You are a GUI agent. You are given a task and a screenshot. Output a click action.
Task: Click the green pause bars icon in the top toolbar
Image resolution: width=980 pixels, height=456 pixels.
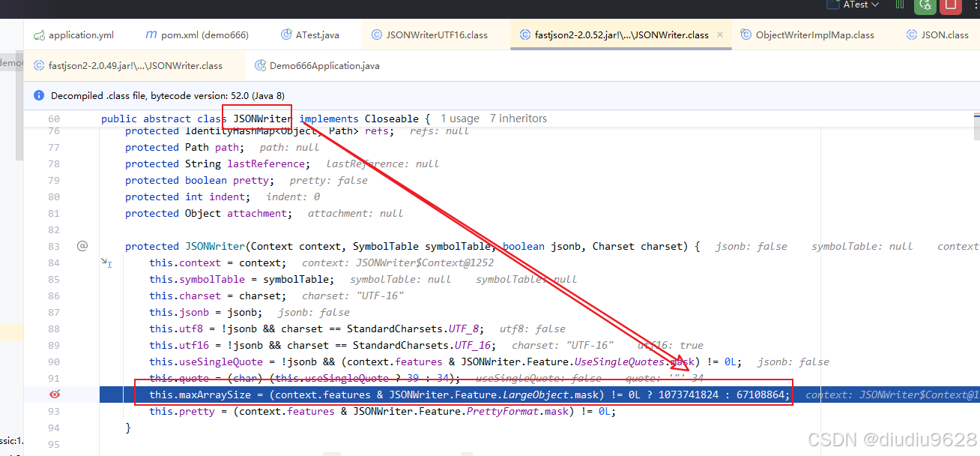click(899, 4)
